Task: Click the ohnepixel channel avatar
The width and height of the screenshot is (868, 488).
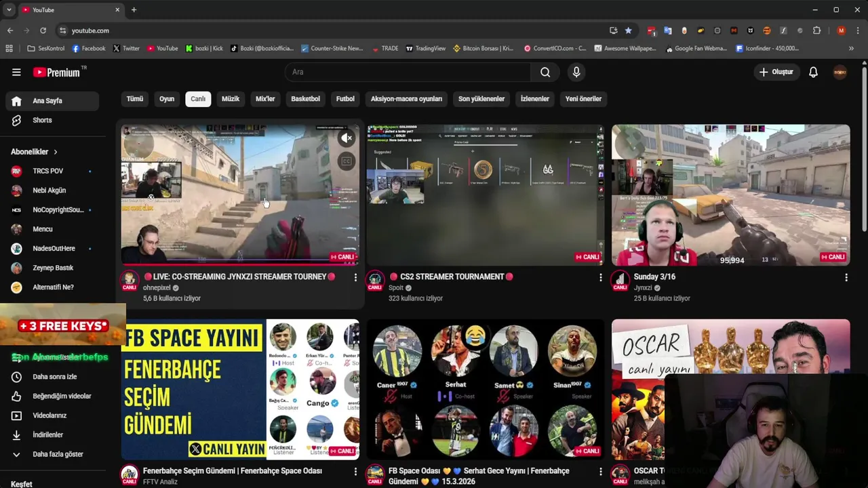Action: 130,281
